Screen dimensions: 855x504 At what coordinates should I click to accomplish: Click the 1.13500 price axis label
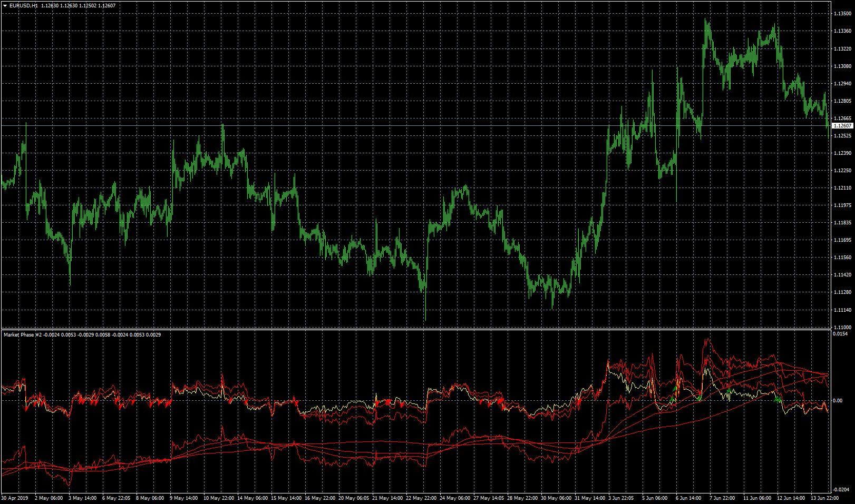[842, 14]
